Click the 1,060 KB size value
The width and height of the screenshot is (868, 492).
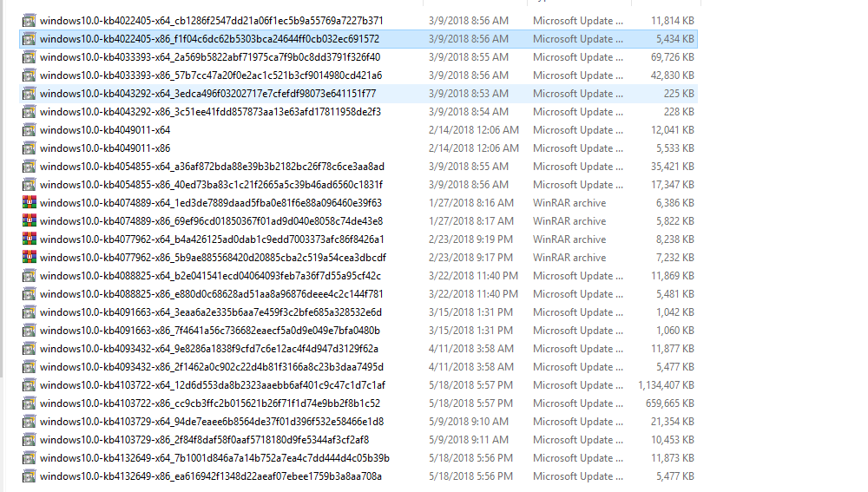point(675,331)
